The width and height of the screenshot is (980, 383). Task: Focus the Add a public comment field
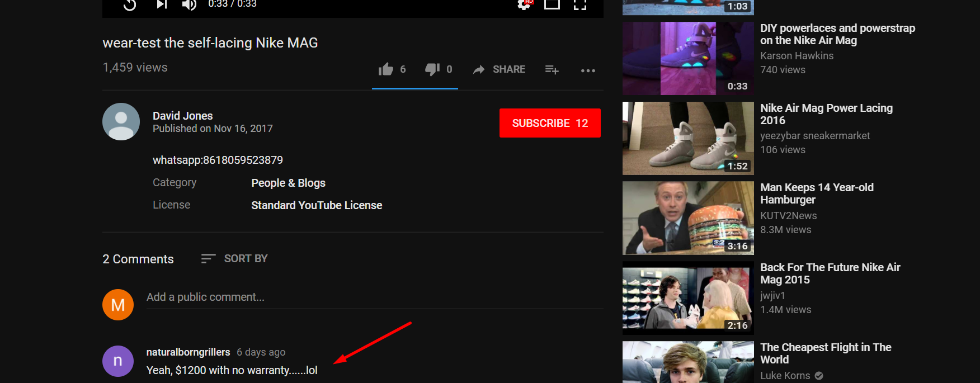point(375,297)
